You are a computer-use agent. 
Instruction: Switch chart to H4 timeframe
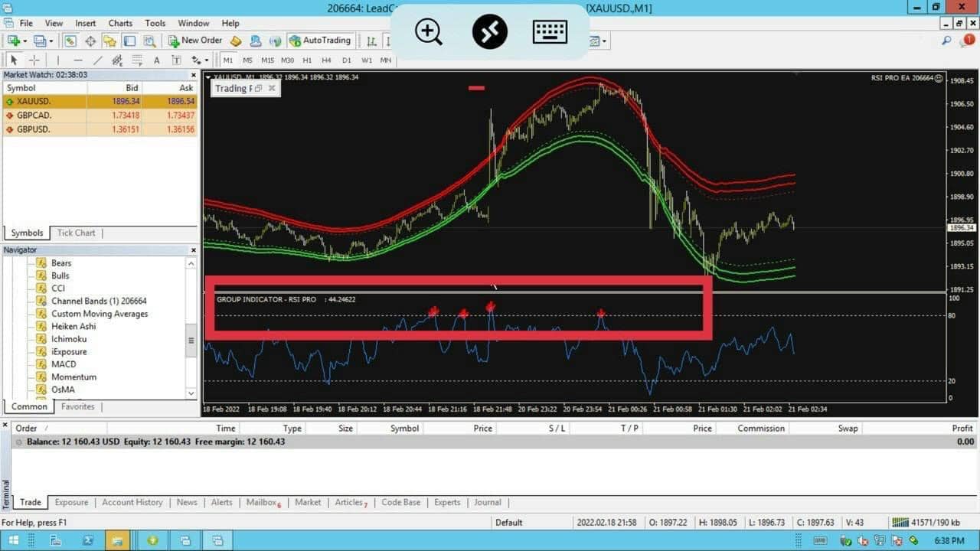[326, 60]
